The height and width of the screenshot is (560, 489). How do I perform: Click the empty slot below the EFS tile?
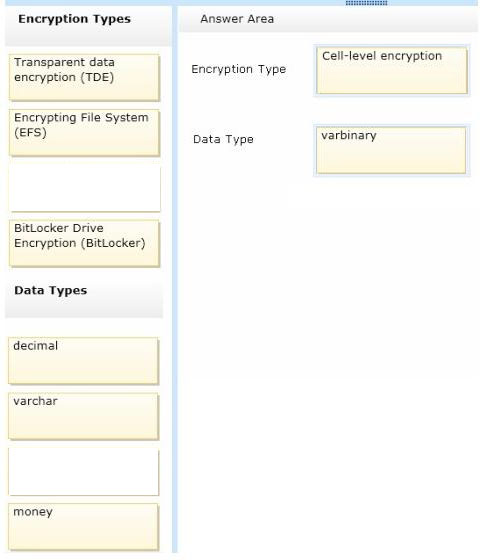(85, 188)
